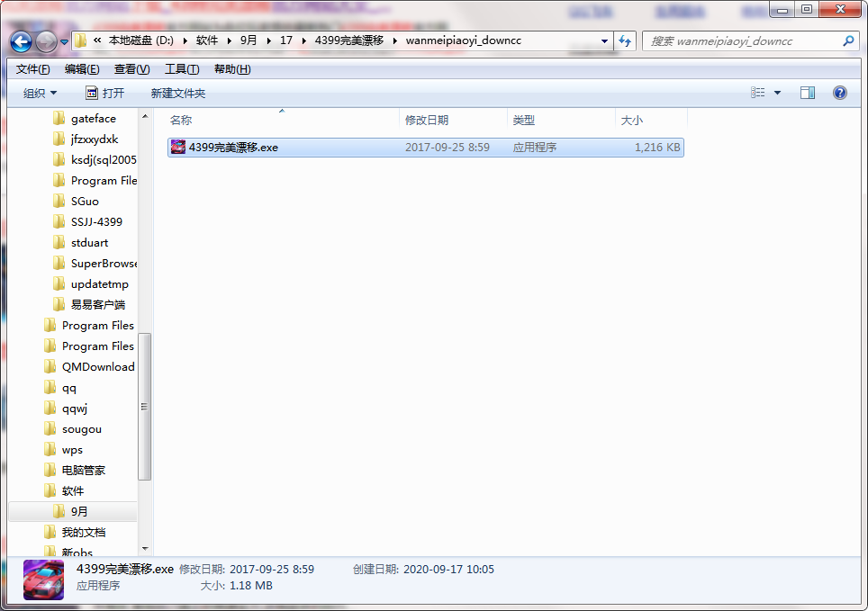
Task: Click the navigation pane scrollbar thumb
Action: pyautogui.click(x=144, y=407)
